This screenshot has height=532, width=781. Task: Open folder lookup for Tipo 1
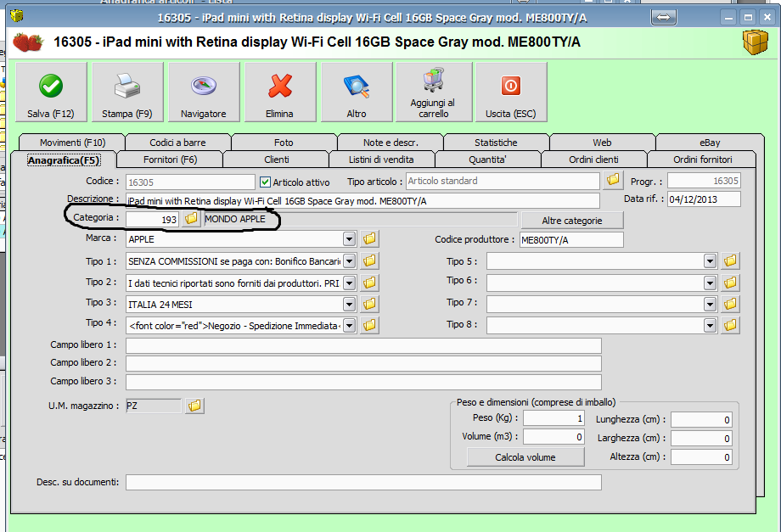tap(369, 260)
